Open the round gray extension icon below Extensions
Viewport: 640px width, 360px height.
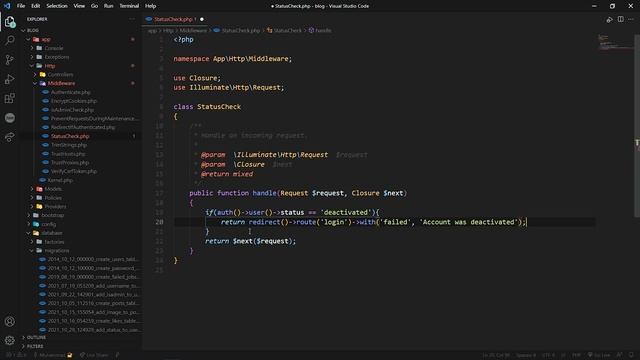pos(10,118)
